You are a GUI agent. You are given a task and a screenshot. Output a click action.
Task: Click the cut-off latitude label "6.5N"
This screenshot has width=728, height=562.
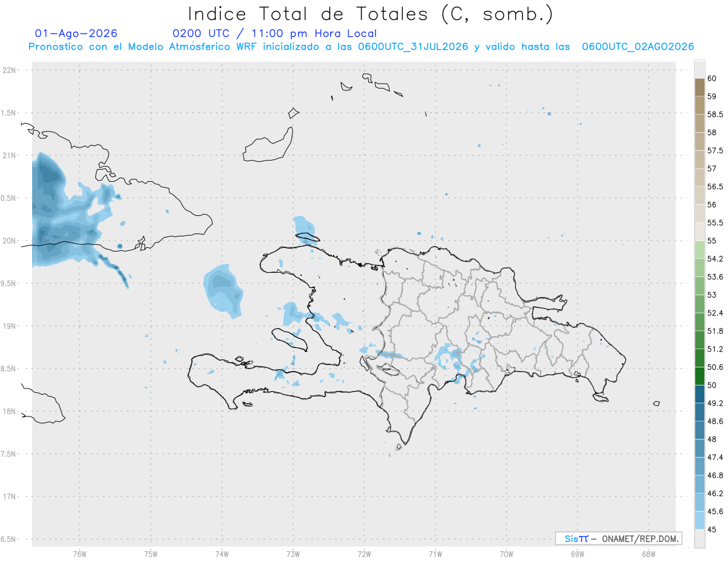9,539
